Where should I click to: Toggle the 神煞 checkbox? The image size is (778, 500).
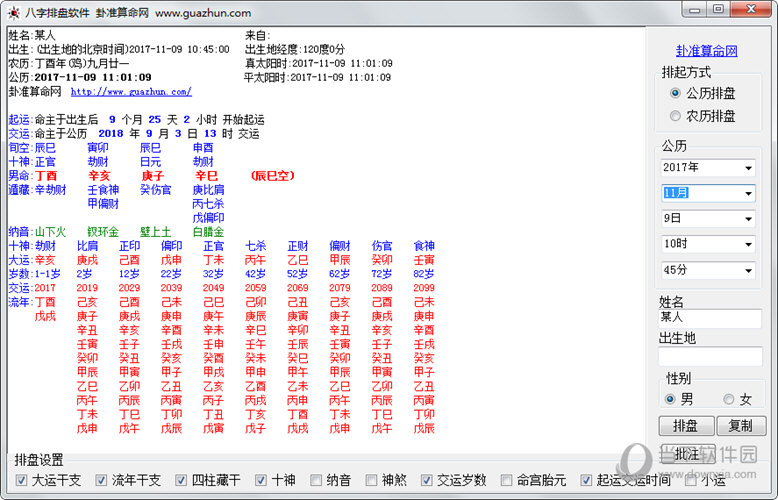coord(372,480)
